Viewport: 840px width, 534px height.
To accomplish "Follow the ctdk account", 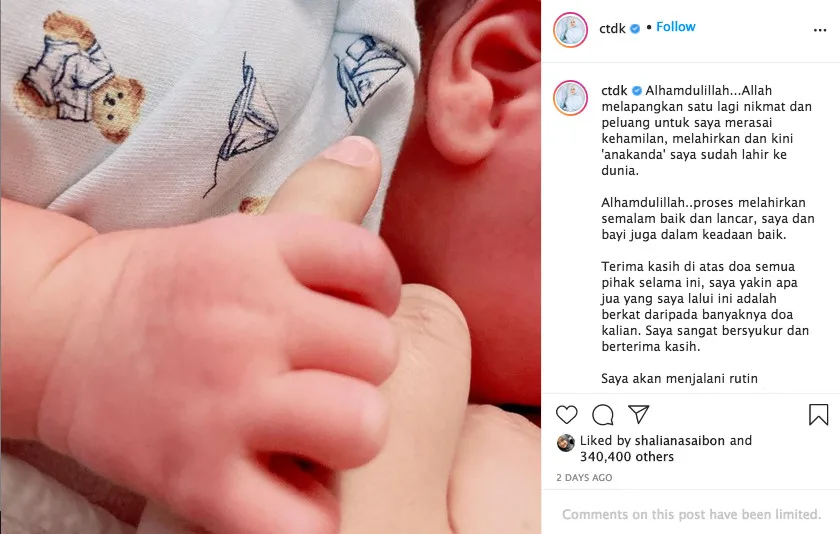I will coord(676,27).
